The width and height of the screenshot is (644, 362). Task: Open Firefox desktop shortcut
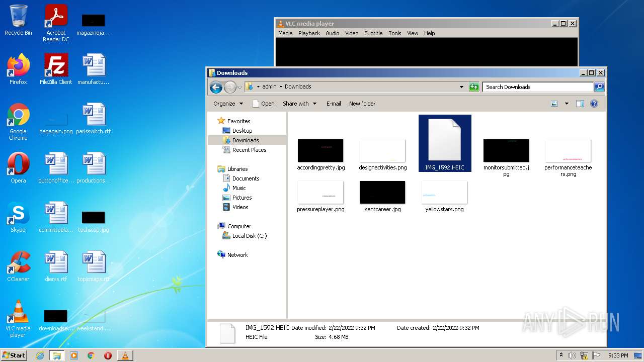click(18, 69)
